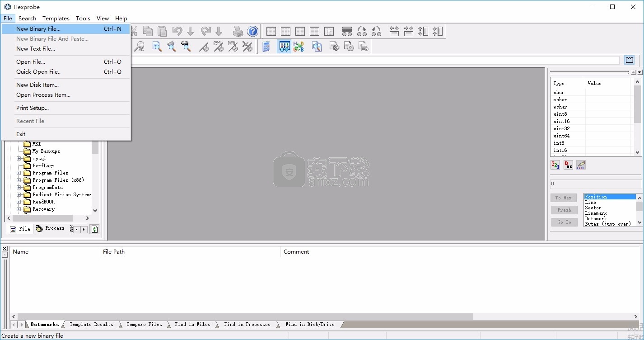The height and width of the screenshot is (340, 644).
Task: Choose Open Process Item menu entry
Action: tap(66, 95)
